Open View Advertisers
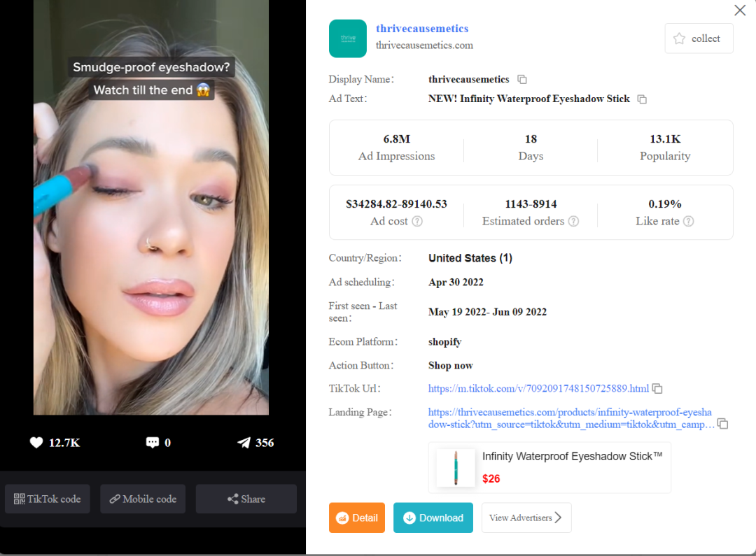This screenshot has width=756, height=556. coord(526,518)
